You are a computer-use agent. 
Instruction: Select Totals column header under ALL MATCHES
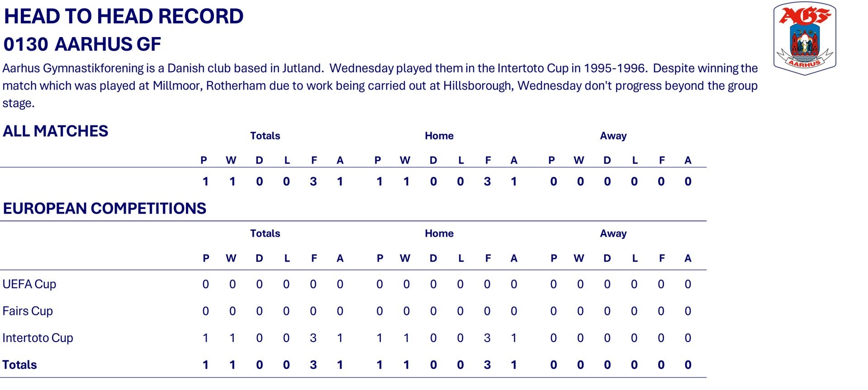coord(265,136)
